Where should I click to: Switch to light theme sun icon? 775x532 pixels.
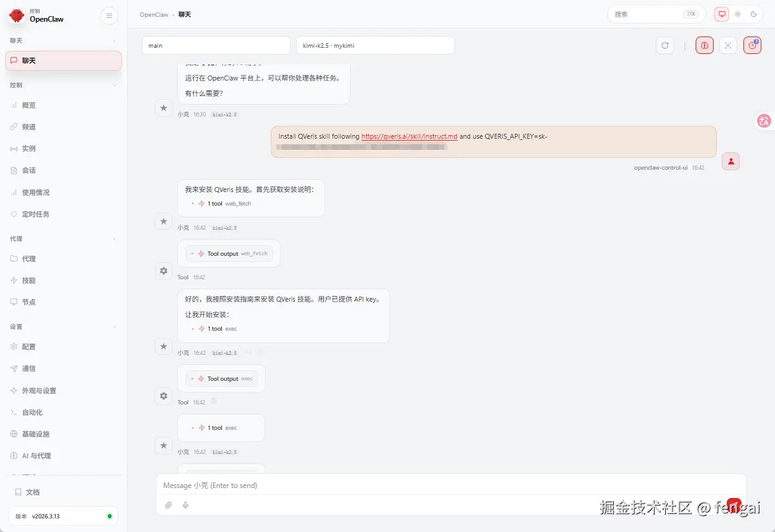click(738, 14)
